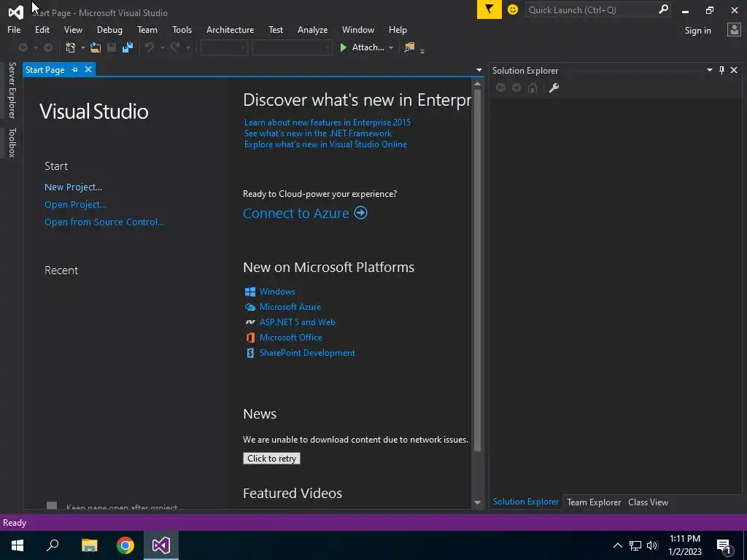Viewport: 747px width, 560px height.
Task: Click the New Project toolbar icon
Action: coord(71,47)
